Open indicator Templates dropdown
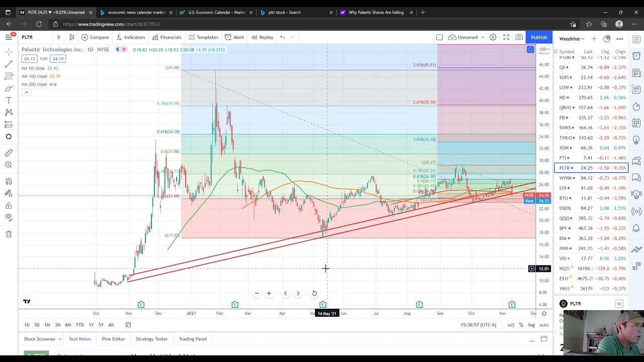The image size is (644, 362). 203,37
